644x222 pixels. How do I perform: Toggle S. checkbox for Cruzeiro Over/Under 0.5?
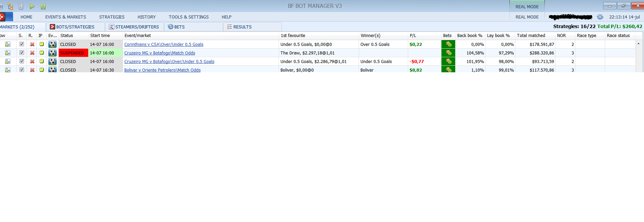tap(22, 61)
